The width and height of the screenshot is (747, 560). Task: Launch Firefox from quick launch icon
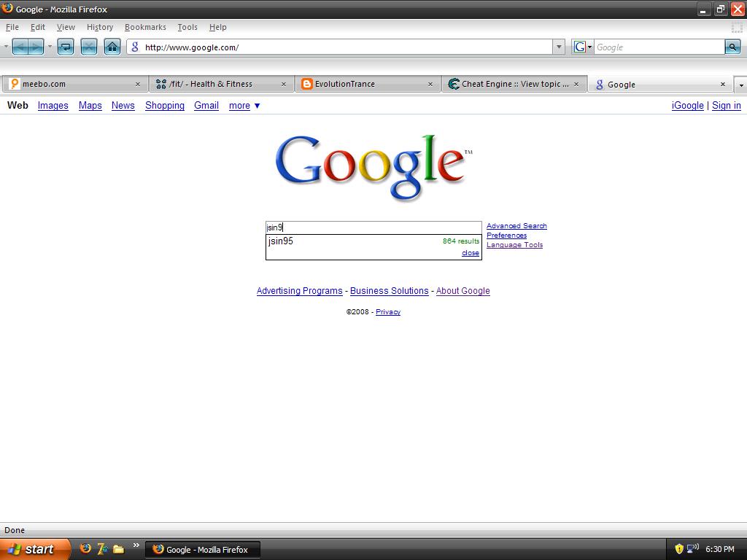coord(86,548)
